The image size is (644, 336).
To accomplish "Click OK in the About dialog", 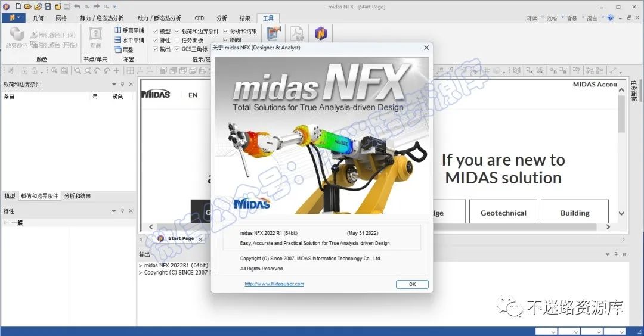I will [413, 284].
